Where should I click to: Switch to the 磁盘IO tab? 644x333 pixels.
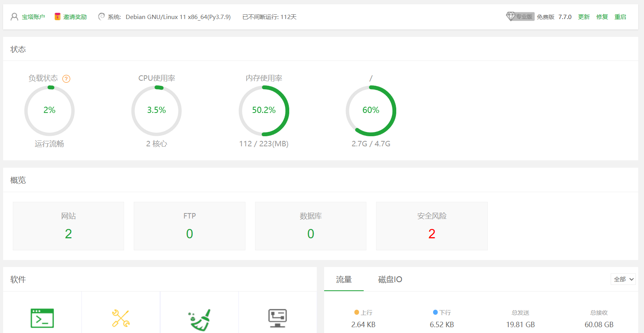[390, 279]
